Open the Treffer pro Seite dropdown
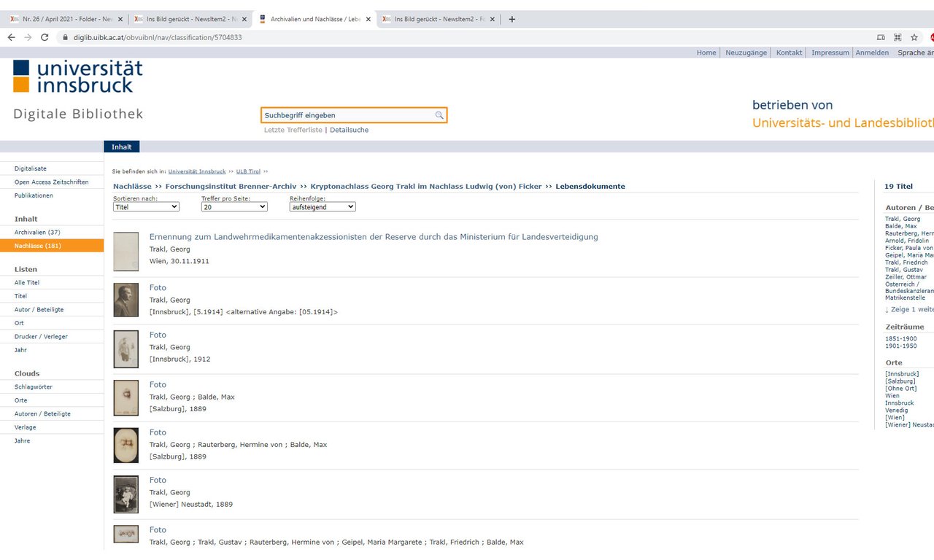This screenshot has height=560, width=934. (234, 207)
